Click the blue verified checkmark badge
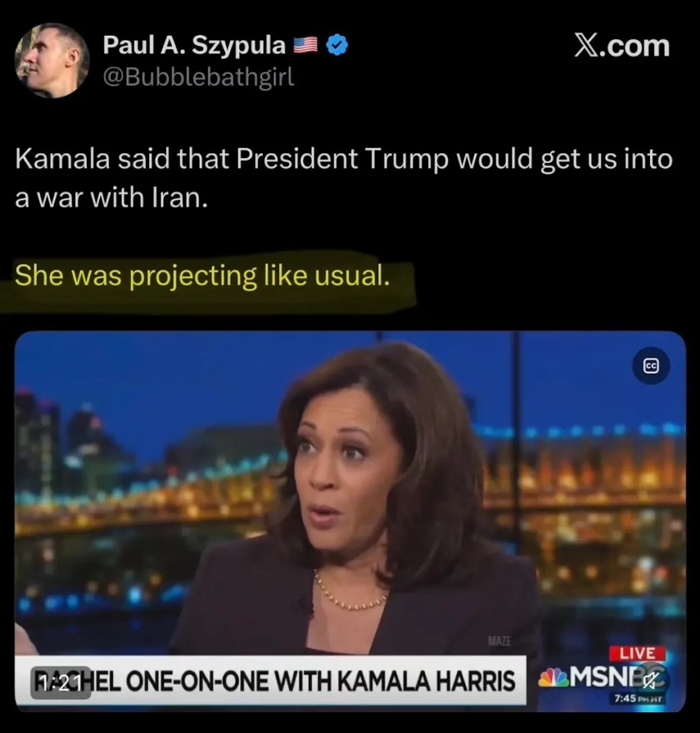The height and width of the screenshot is (733, 700). coord(337,46)
